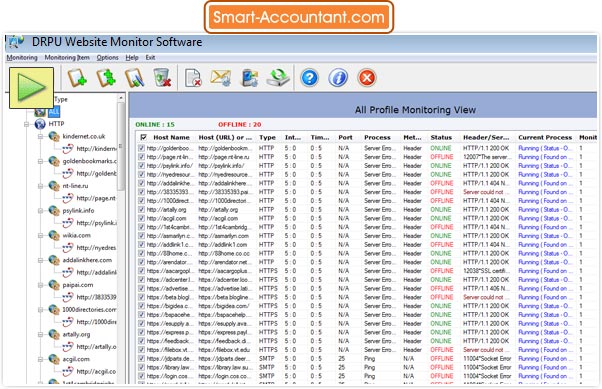Click the tree panel scrollbar thumb
The height and width of the screenshot is (389, 602).
[x=121, y=146]
